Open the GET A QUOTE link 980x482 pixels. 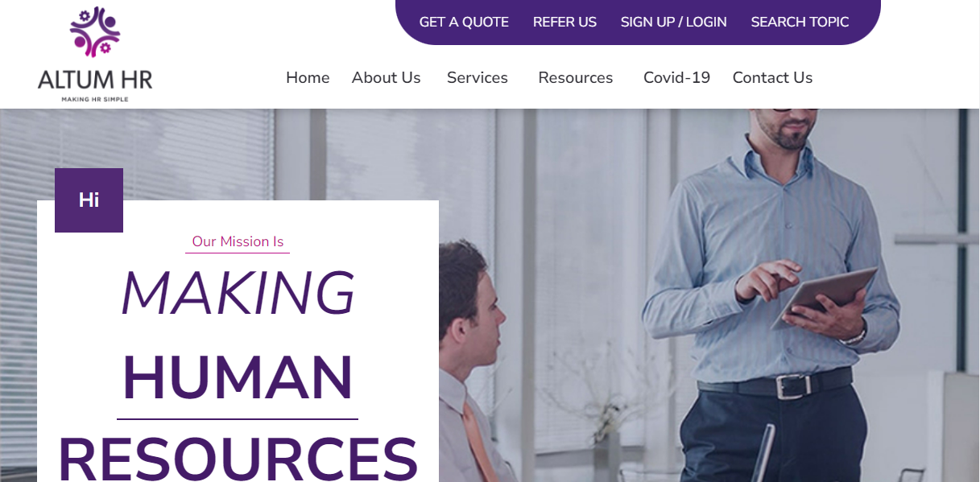[464, 22]
